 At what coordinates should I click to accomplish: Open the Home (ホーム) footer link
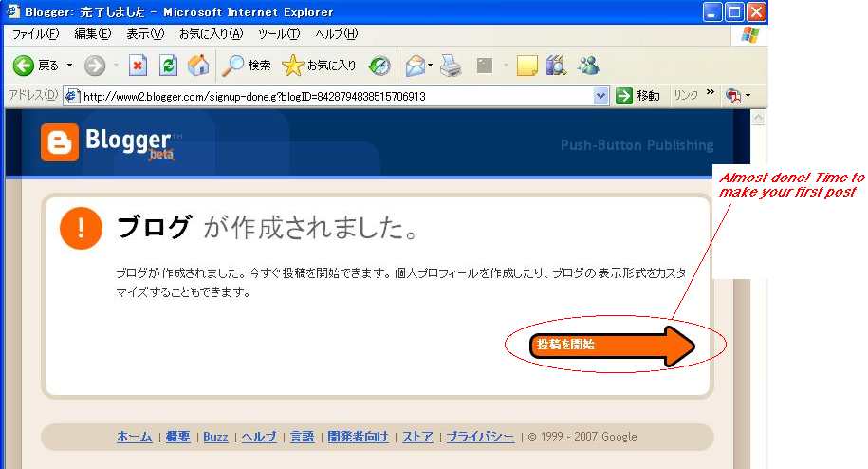click(x=135, y=437)
